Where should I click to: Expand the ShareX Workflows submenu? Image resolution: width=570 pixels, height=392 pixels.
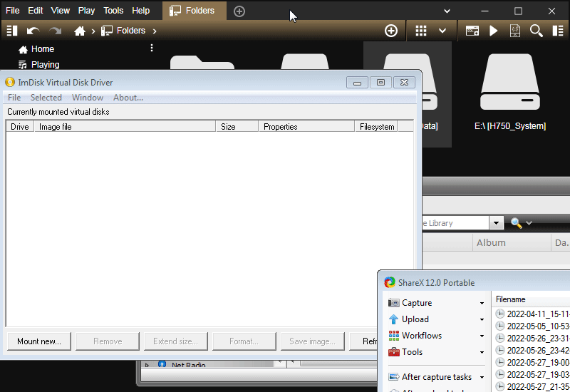[x=435, y=336]
